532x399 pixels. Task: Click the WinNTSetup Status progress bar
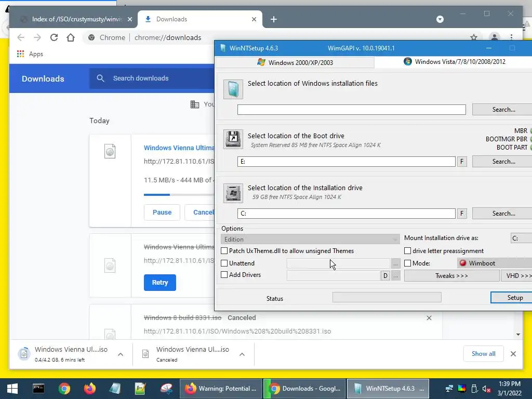point(387,298)
